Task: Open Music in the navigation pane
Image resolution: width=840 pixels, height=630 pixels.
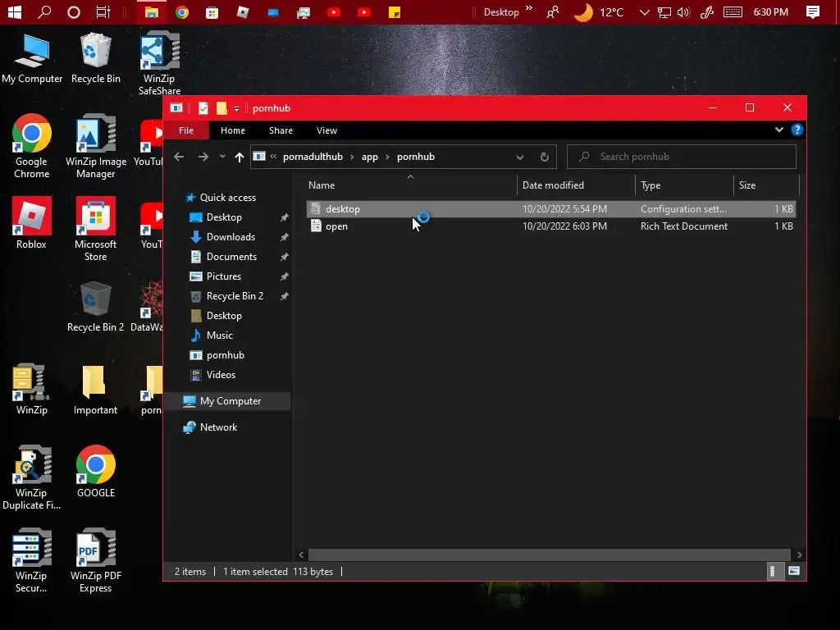Action: (220, 336)
